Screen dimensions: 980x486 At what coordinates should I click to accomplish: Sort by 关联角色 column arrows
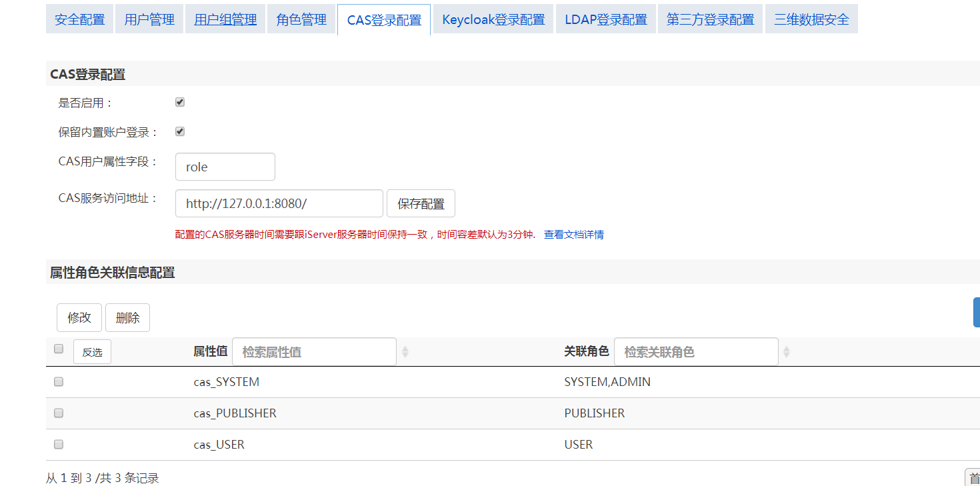(x=787, y=352)
